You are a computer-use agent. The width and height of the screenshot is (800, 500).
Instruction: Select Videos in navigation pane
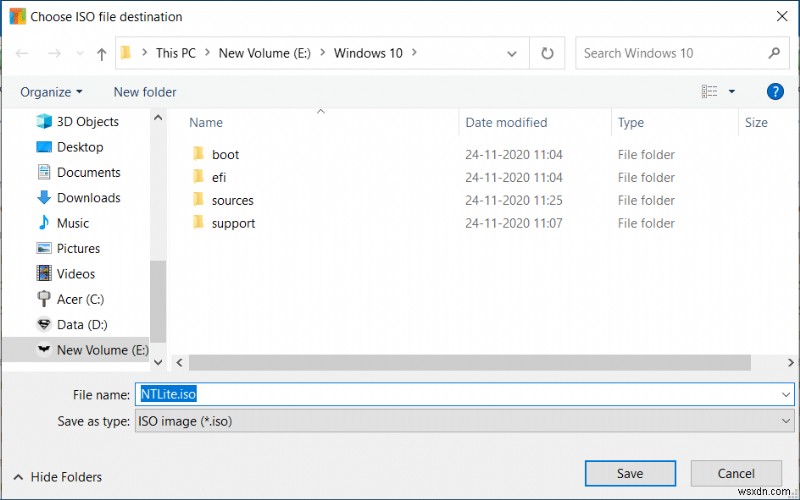[x=66, y=274]
